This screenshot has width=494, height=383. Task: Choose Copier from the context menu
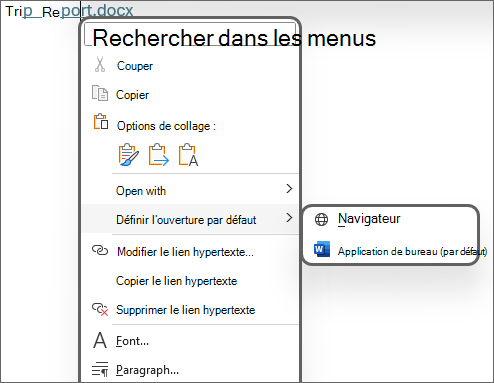coord(190,95)
